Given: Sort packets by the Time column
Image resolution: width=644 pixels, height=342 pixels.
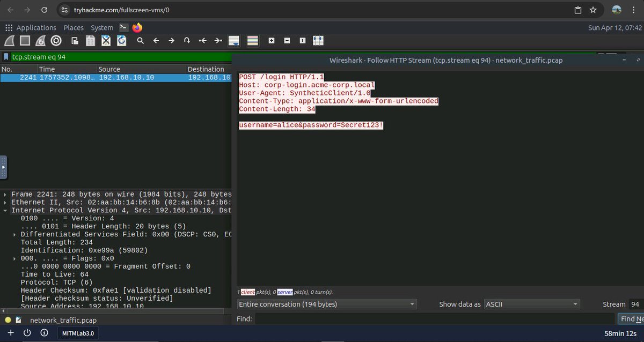Looking at the screenshot, I should pos(67,69).
